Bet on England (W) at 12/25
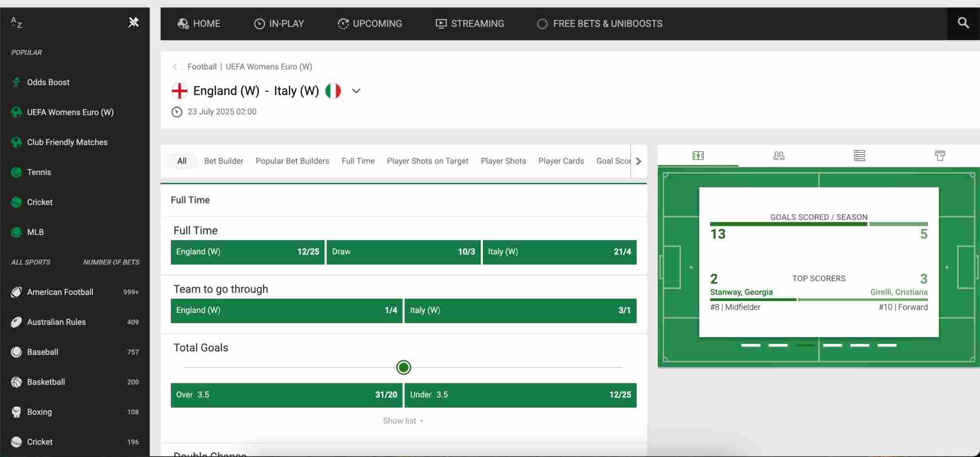The image size is (980, 457). [248, 252]
